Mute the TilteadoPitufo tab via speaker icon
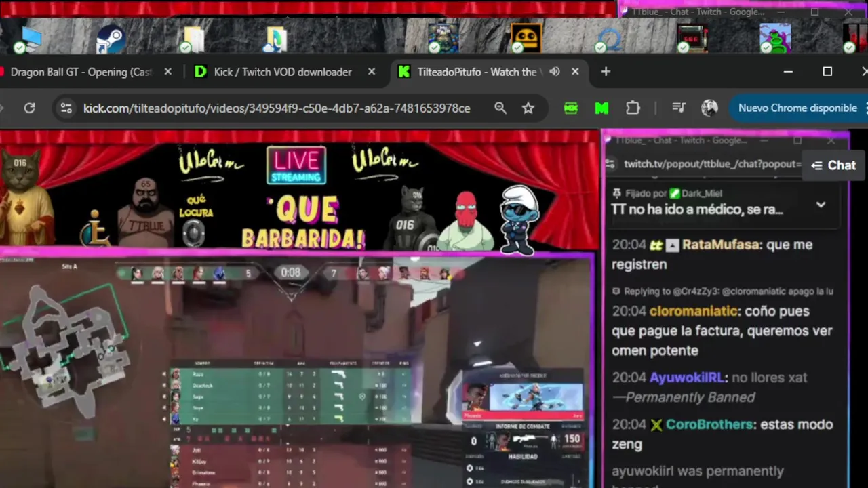The width and height of the screenshot is (868, 488). coord(555,71)
